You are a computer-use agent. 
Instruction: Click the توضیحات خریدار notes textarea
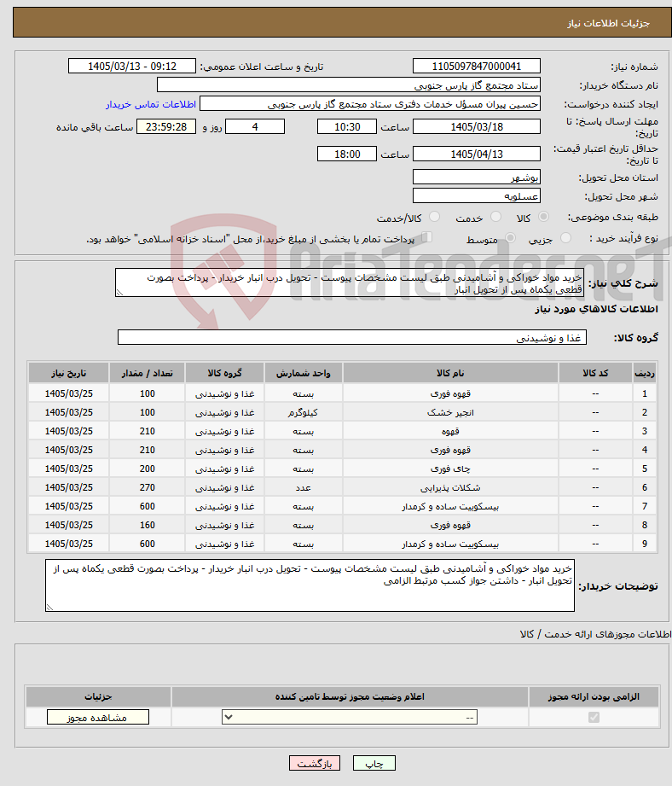[310, 585]
